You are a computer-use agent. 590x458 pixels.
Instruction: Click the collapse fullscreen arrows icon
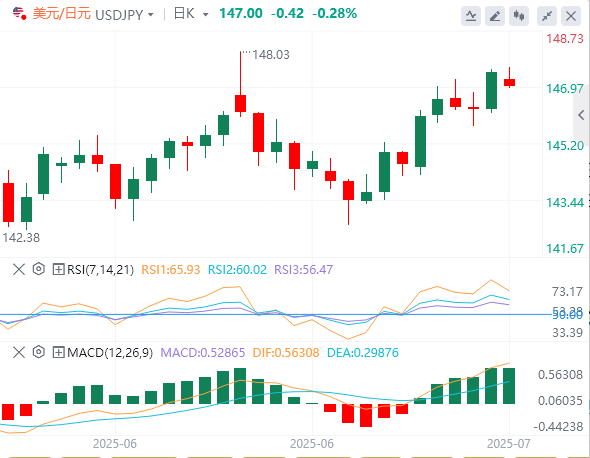[547, 16]
